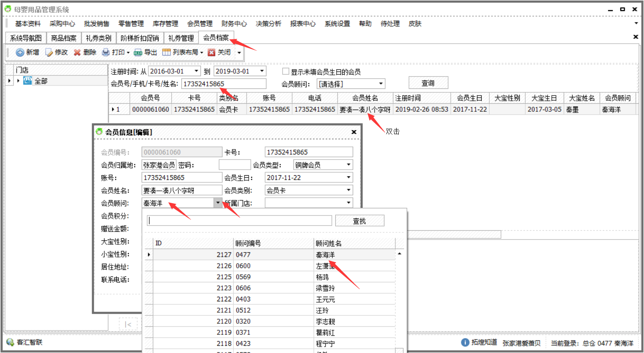Viewport: 644px width, 353px height.
Task: Expand the 全部 store tree node
Action: (x=18, y=80)
